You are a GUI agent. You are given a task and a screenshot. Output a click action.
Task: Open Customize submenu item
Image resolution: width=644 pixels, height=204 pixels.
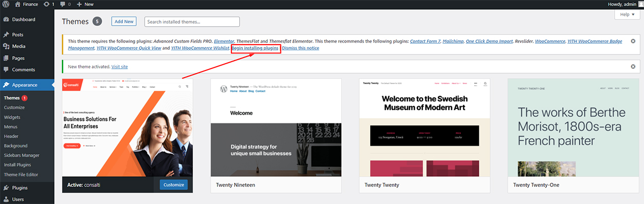pyautogui.click(x=14, y=107)
